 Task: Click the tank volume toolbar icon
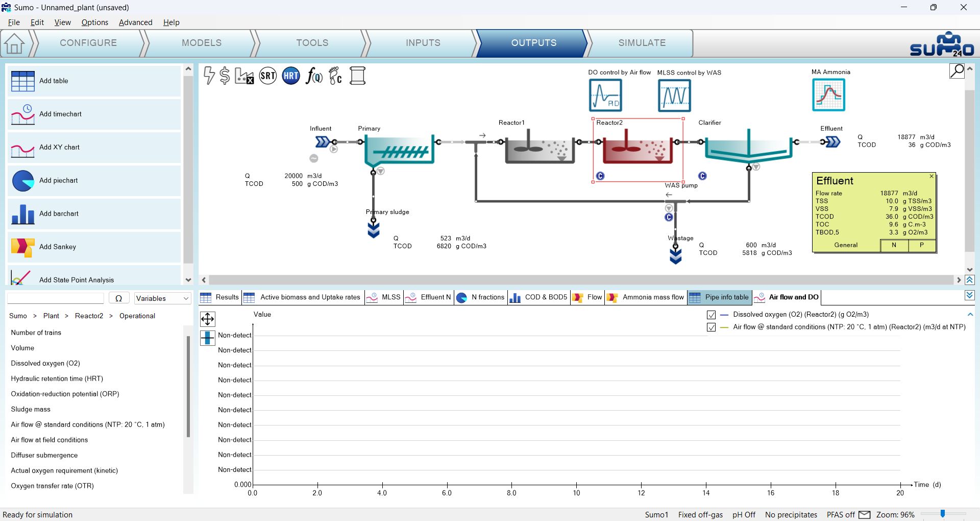(x=357, y=76)
